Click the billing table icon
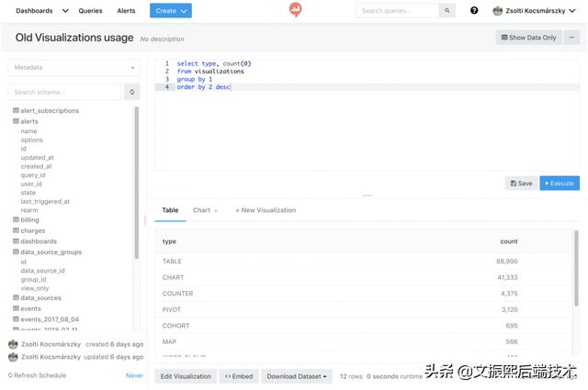 (16, 220)
